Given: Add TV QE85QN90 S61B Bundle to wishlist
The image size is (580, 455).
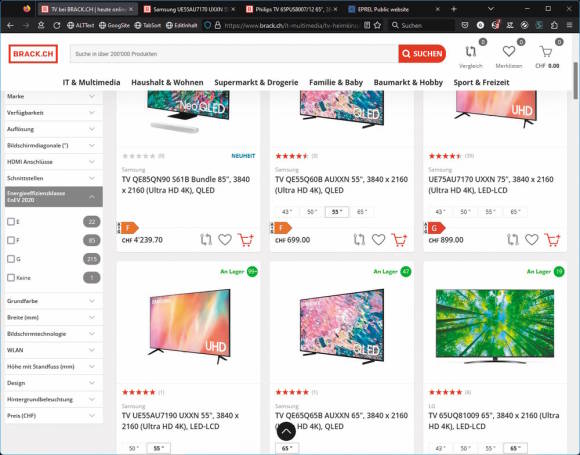Looking at the screenshot, I should pos(225,240).
